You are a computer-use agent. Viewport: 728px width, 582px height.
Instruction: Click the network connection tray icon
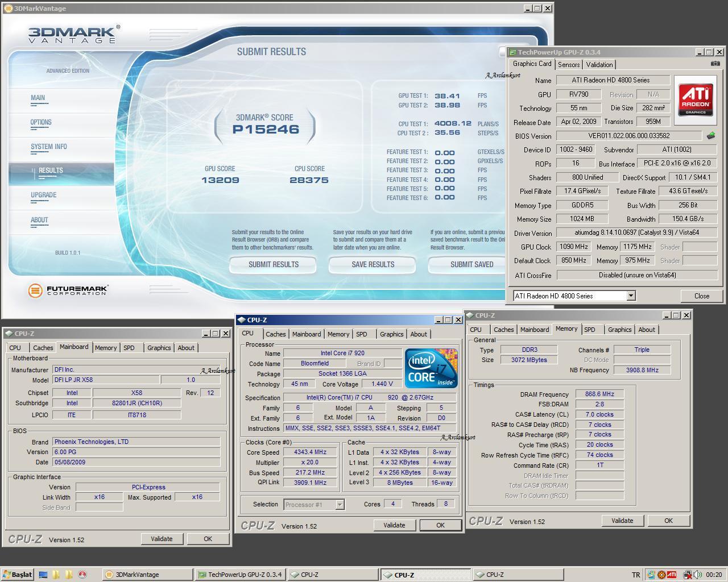tap(688, 575)
